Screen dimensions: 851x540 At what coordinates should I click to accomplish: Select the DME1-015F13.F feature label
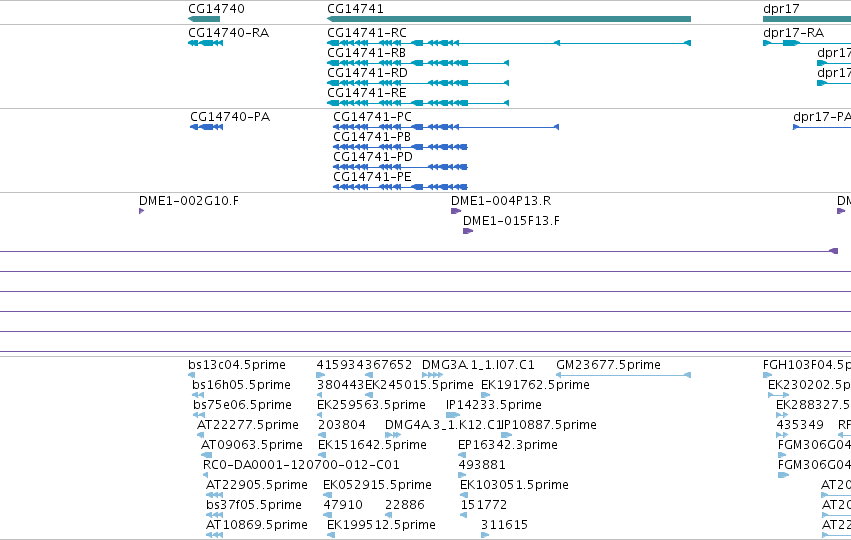coord(511,221)
